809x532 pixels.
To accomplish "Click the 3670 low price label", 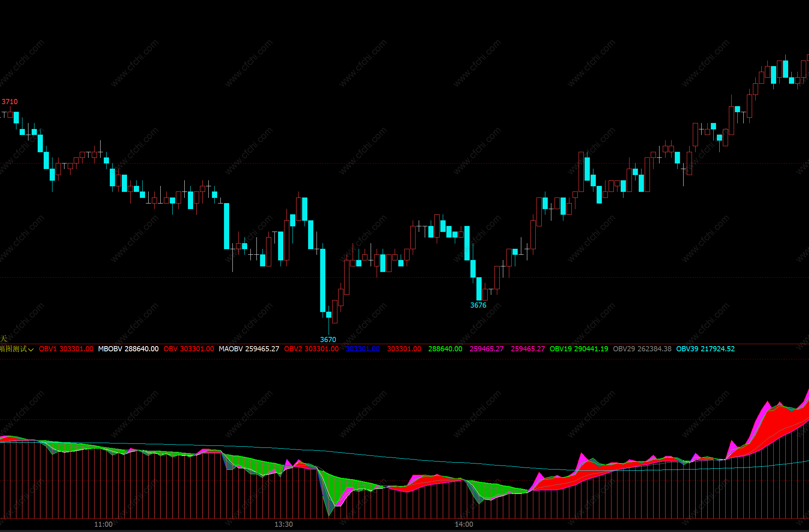I will [328, 340].
